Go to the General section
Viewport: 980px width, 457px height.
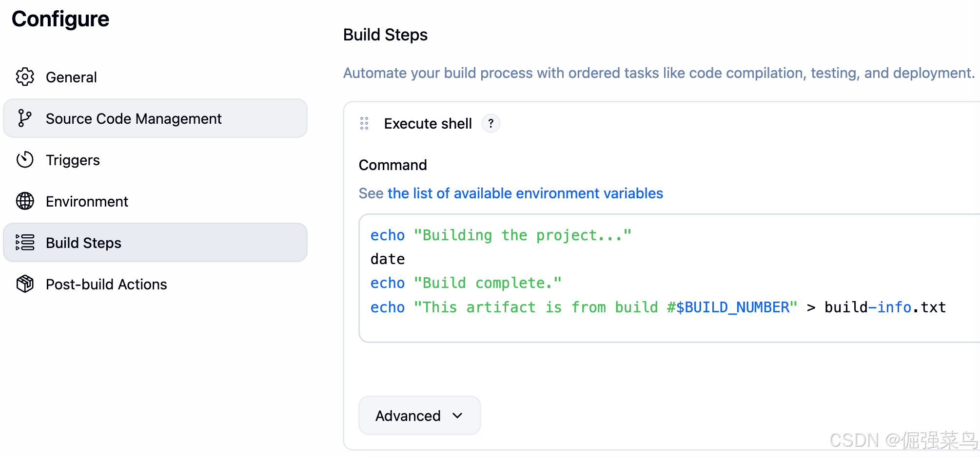click(x=71, y=77)
